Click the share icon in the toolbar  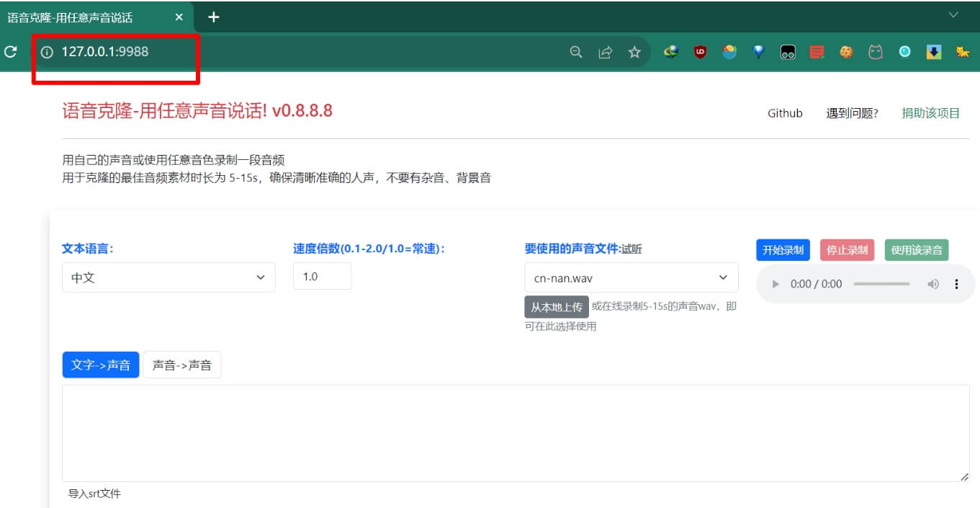point(606,51)
